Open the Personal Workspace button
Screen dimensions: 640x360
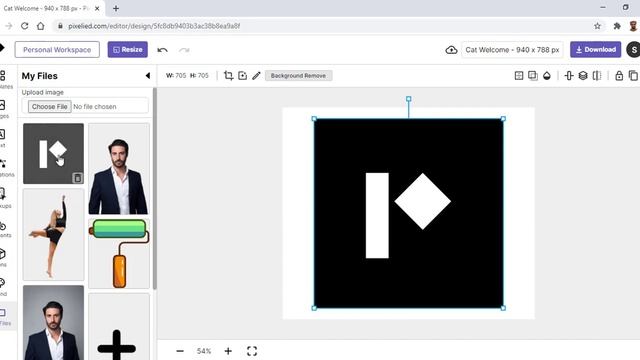[57, 49]
